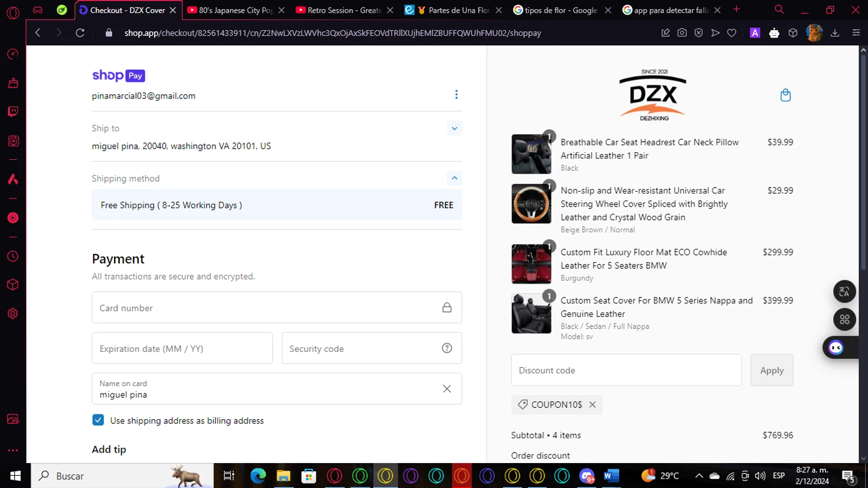The height and width of the screenshot is (488, 868).
Task: Click the steering wheel cover thumbnail
Action: [x=531, y=204]
